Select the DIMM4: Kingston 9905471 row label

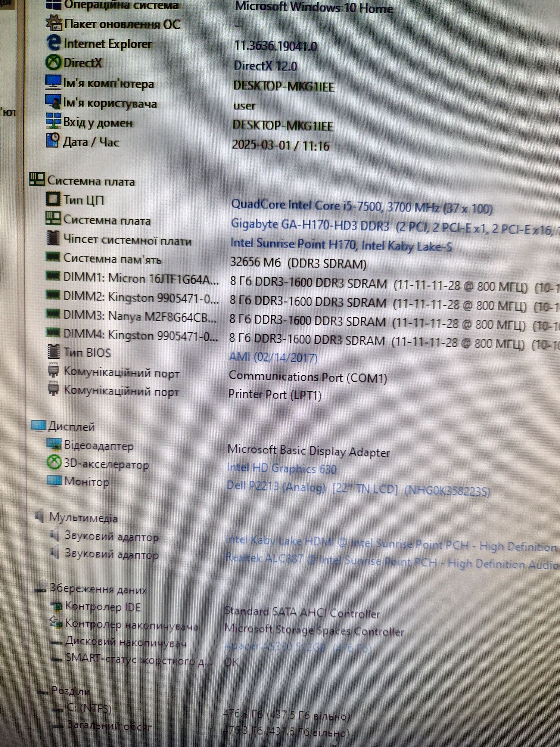[x=141, y=335]
